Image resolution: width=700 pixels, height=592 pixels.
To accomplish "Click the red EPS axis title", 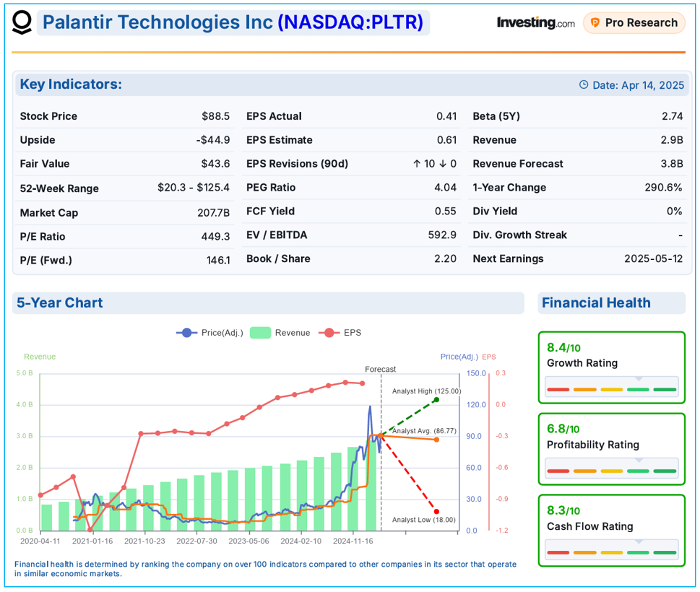I will coord(489,357).
